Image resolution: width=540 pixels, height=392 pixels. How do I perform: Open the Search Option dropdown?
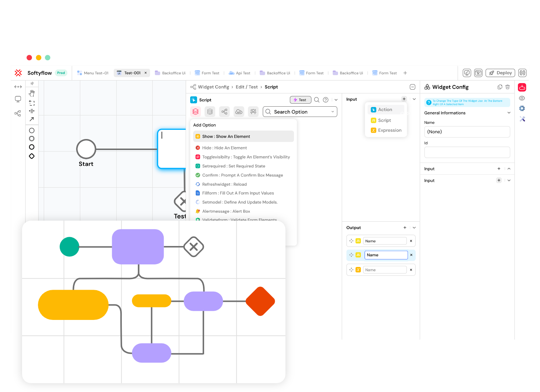pos(300,112)
